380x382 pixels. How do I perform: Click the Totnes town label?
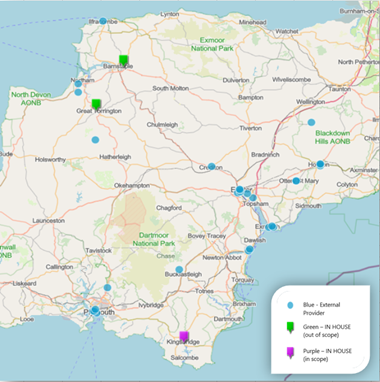click(x=204, y=291)
